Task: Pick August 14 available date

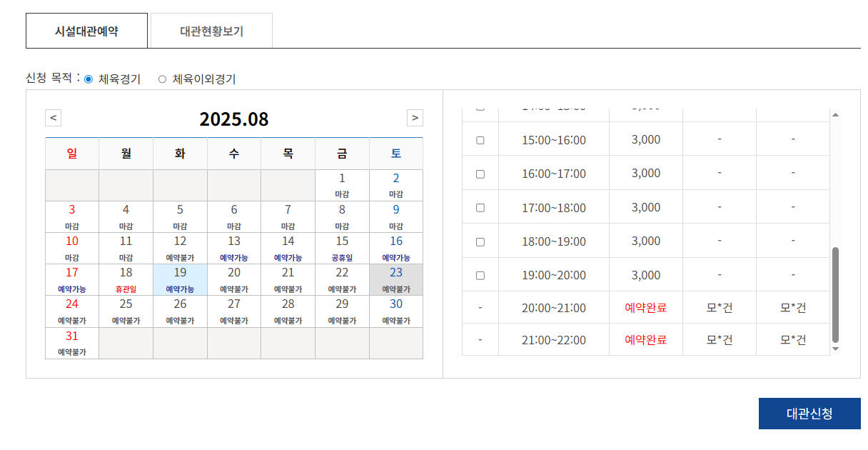Action: coord(288,248)
